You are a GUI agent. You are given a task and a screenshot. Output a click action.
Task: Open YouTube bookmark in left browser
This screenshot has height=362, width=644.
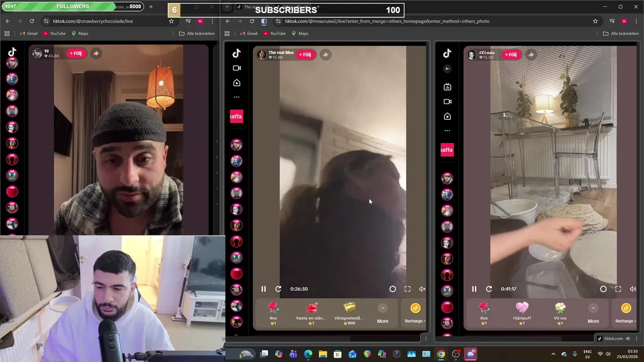click(54, 34)
